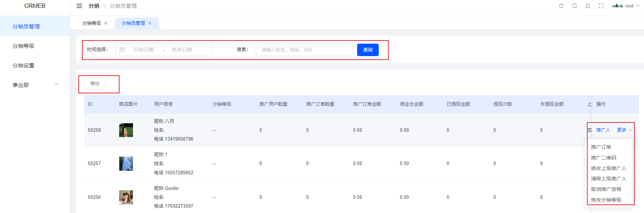644x213 pixels.
Task: Click the ID cell 50257
Action: click(94, 164)
